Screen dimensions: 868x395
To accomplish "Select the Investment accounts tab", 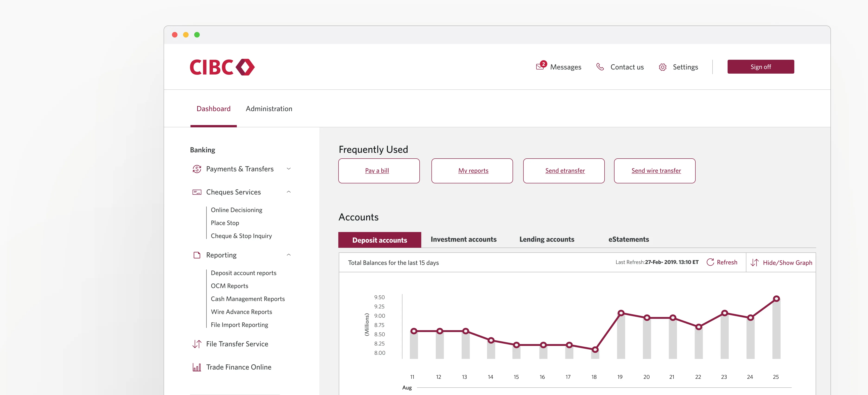I will pos(463,239).
